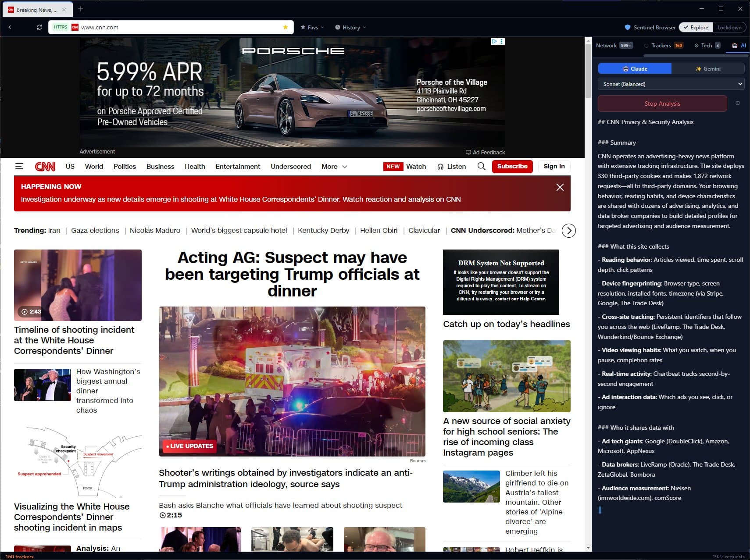Open the Kentucky Derby trending link
Screen dimensions: 750x560
coord(324,231)
